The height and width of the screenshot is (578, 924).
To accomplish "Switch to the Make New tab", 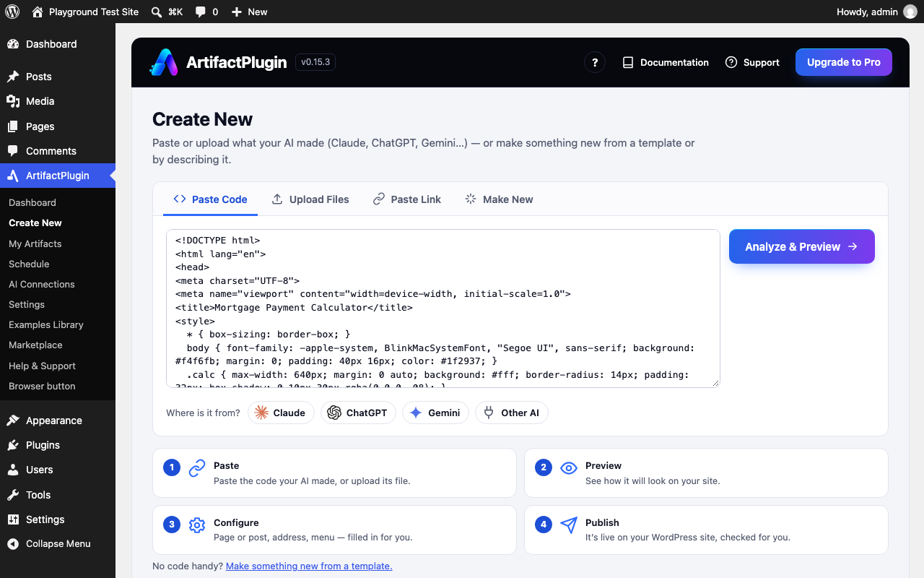I will click(500, 199).
